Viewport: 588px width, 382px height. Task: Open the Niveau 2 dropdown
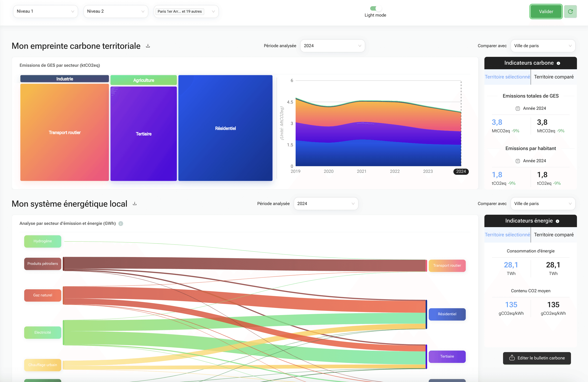[x=116, y=11]
